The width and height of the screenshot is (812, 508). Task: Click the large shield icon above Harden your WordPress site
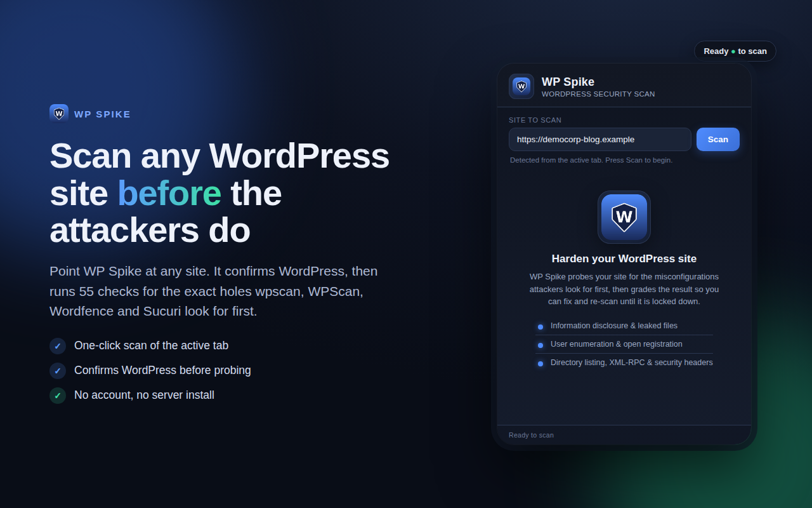[x=624, y=217]
